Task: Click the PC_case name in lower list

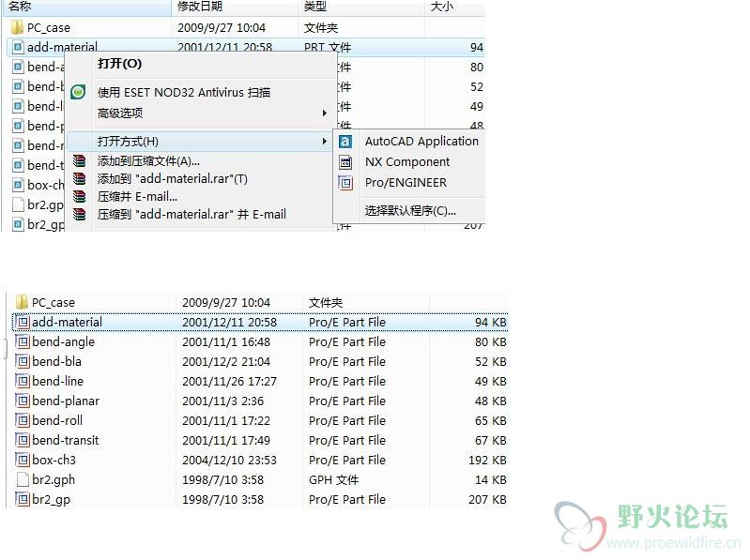Action: tap(54, 302)
